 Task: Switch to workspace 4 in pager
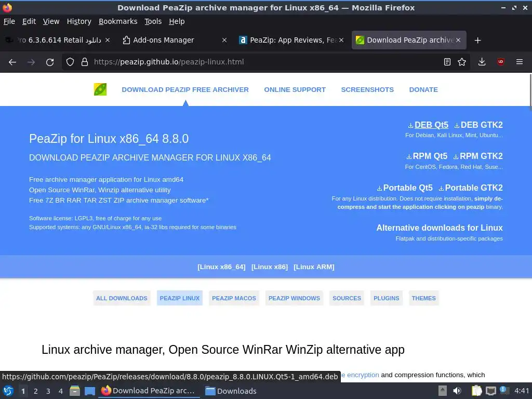[61, 391]
